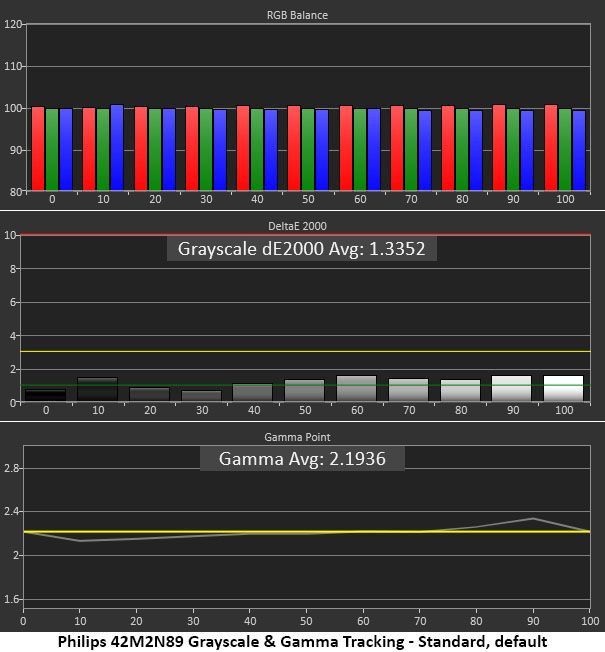Click the 2.4 label on Gamma axis
The image size is (605, 652).
pos(11,511)
